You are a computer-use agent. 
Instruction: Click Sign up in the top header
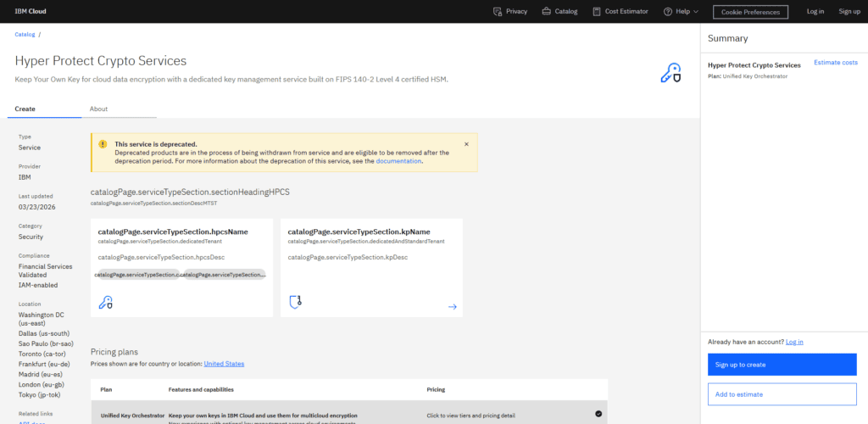click(849, 11)
